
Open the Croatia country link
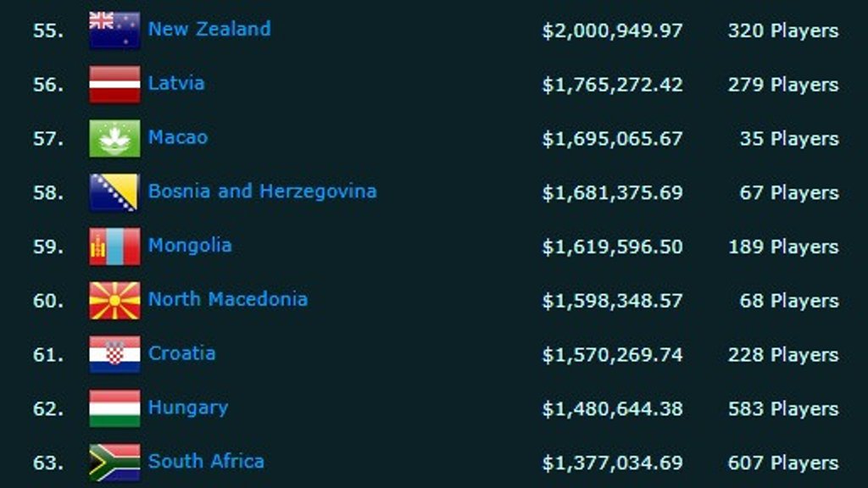pyautogui.click(x=181, y=353)
